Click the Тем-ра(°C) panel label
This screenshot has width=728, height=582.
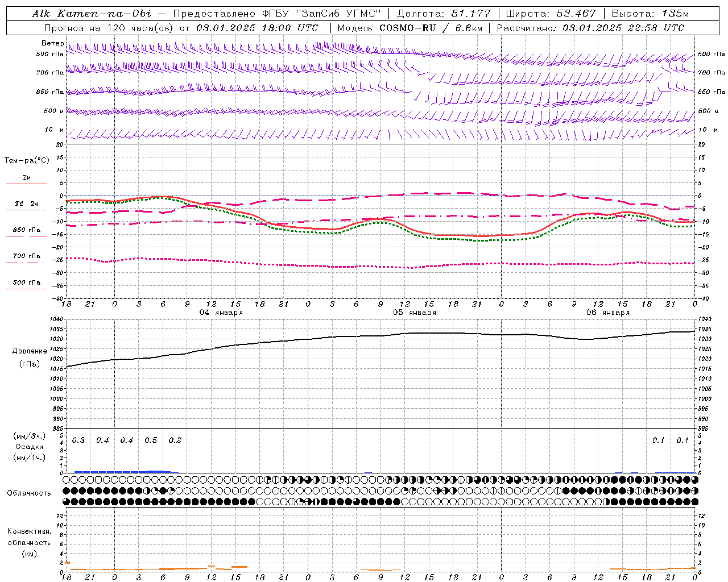[27, 161]
